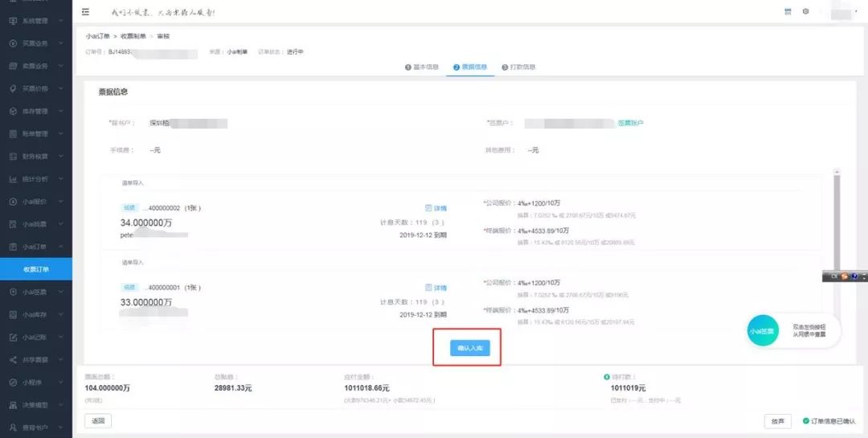
Task: Expand the 买票业务 menu chevron
Action: pyautogui.click(x=60, y=43)
